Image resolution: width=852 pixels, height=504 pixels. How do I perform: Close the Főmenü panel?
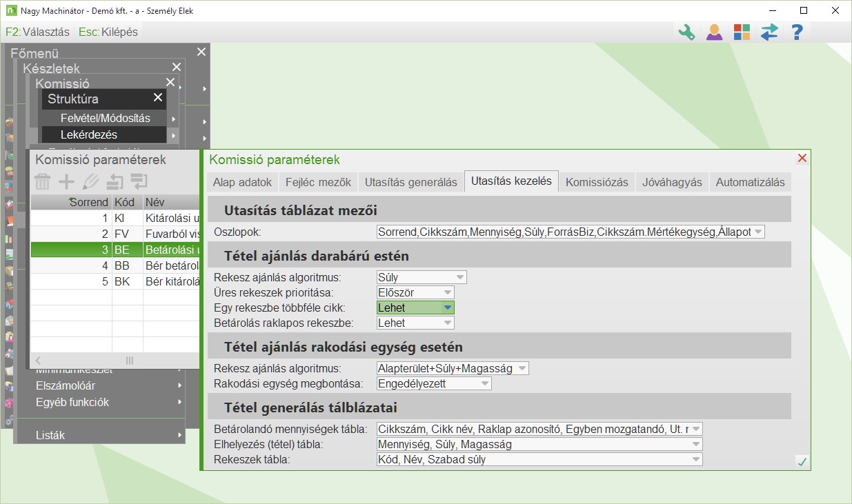201,52
